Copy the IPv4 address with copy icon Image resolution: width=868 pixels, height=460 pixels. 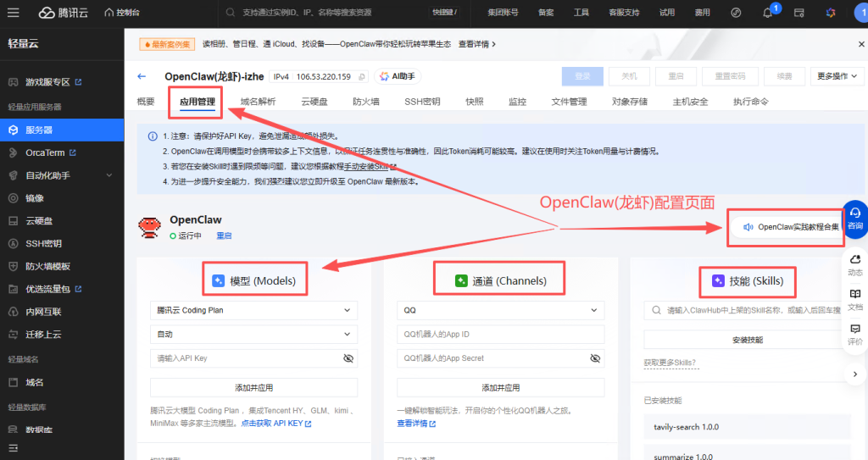(362, 76)
